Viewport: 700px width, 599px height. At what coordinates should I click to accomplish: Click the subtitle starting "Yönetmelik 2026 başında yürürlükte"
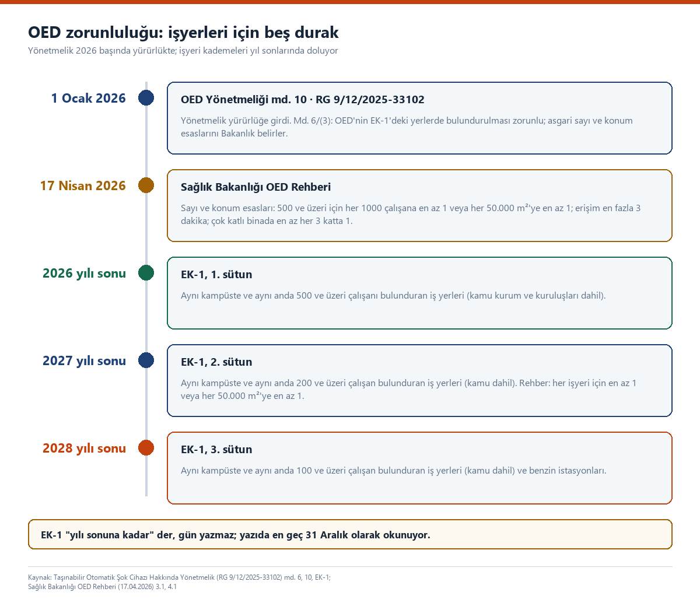(183, 51)
